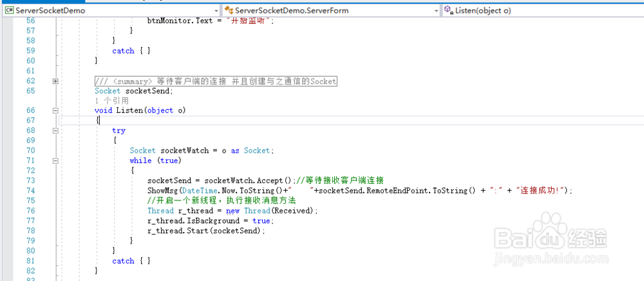Click 'while (true)' on line 71

(x=156, y=160)
